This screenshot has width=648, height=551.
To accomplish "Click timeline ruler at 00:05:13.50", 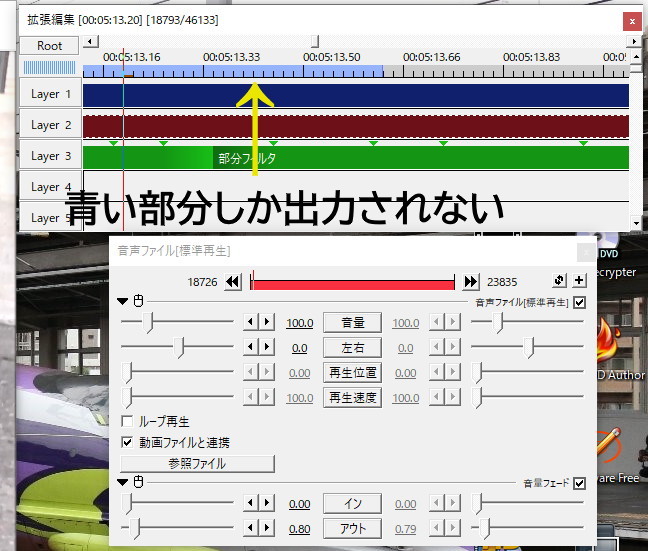I will [x=331, y=57].
